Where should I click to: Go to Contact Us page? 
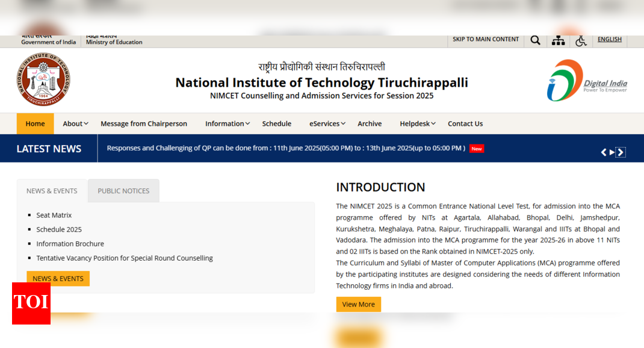pyautogui.click(x=465, y=123)
